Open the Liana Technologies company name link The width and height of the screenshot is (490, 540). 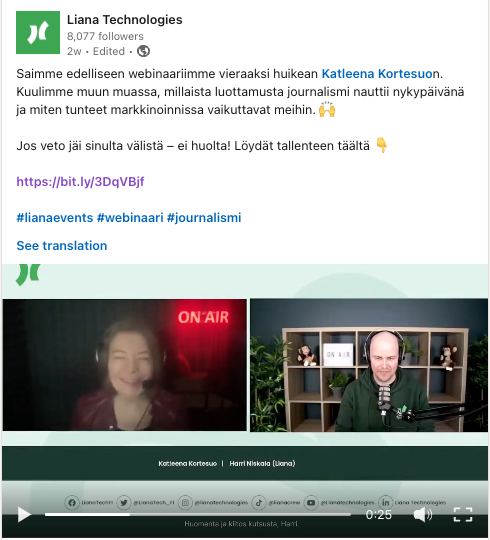coord(124,20)
